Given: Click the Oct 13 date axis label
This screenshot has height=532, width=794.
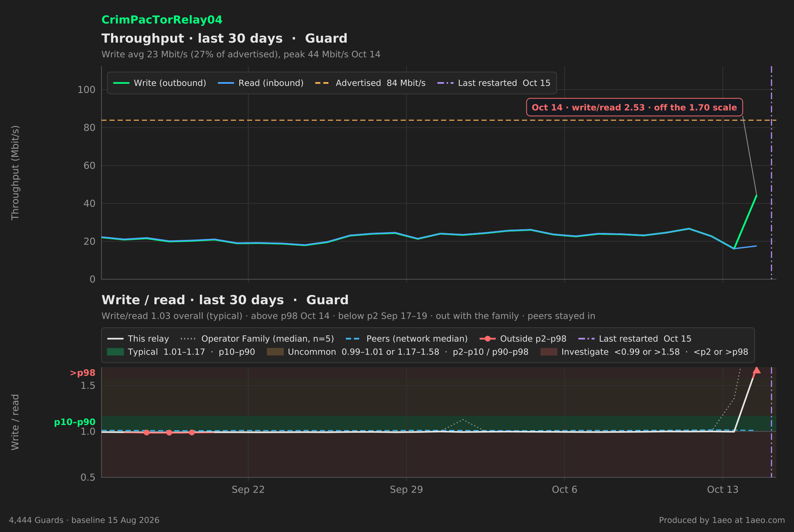Looking at the screenshot, I should 723,489.
